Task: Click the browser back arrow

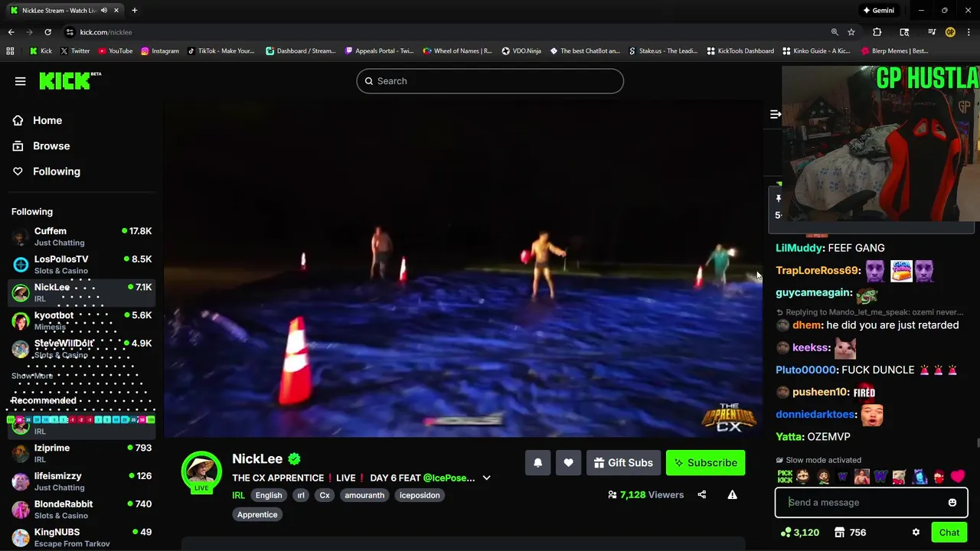Action: click(11, 32)
